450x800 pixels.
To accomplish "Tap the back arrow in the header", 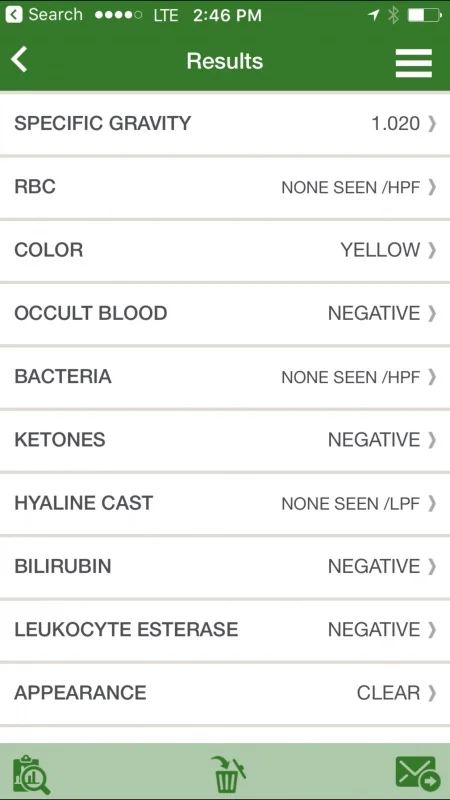I will tap(19, 60).
